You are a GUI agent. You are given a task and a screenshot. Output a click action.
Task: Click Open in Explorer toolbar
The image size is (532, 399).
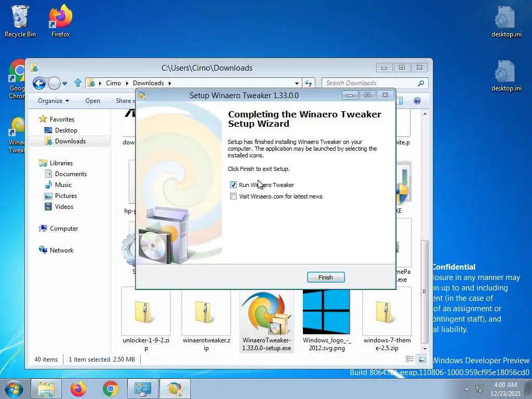tap(92, 101)
